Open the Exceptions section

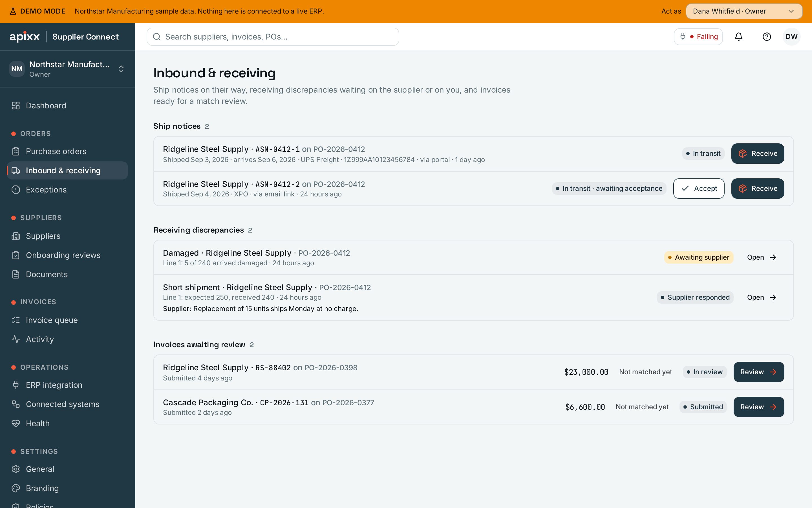pyautogui.click(x=67, y=189)
